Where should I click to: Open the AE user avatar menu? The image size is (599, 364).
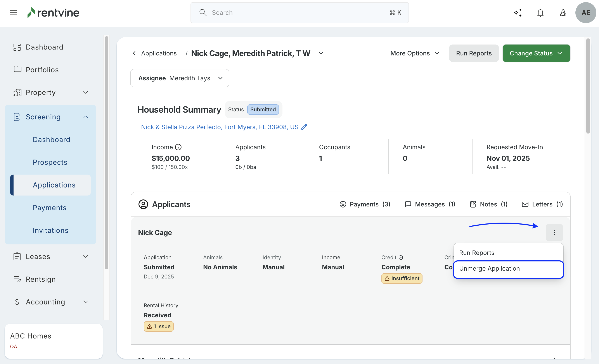click(585, 13)
